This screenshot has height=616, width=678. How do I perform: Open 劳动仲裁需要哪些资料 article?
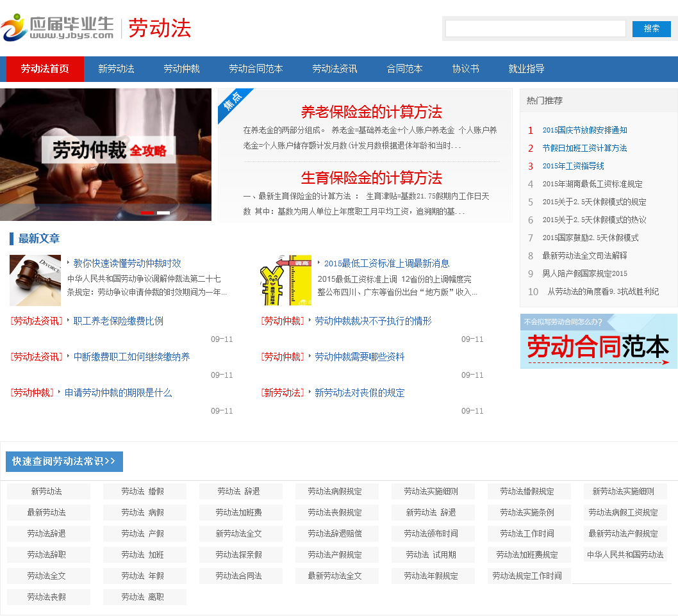(x=360, y=357)
